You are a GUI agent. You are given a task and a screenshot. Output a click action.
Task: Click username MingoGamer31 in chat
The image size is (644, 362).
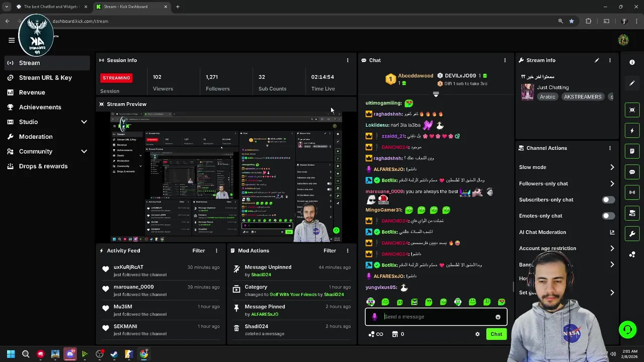[384, 210]
